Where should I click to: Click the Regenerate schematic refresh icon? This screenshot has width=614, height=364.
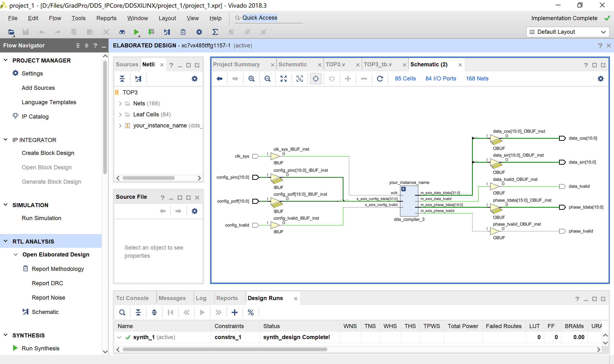pyautogui.click(x=380, y=79)
